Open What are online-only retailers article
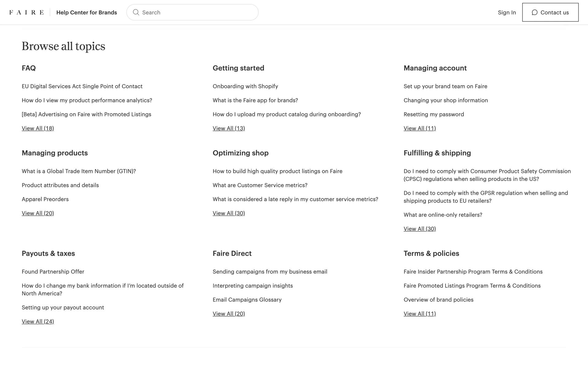The width and height of the screenshot is (588, 368). (x=443, y=215)
